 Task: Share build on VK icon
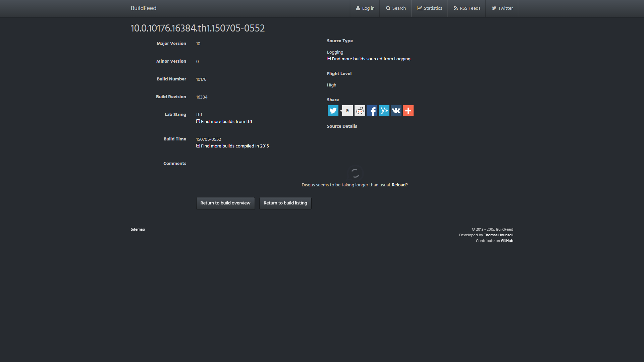coord(396,111)
